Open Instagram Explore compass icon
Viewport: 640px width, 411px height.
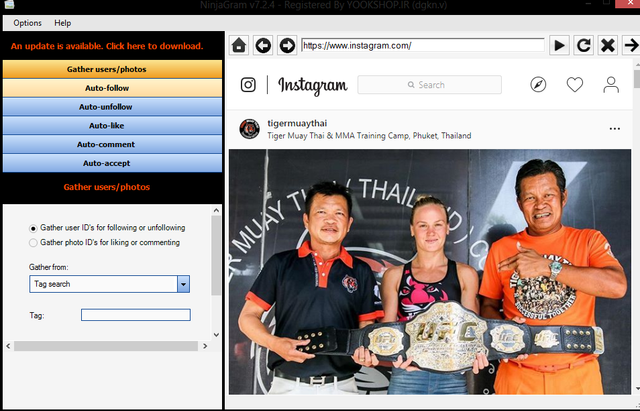click(x=538, y=84)
